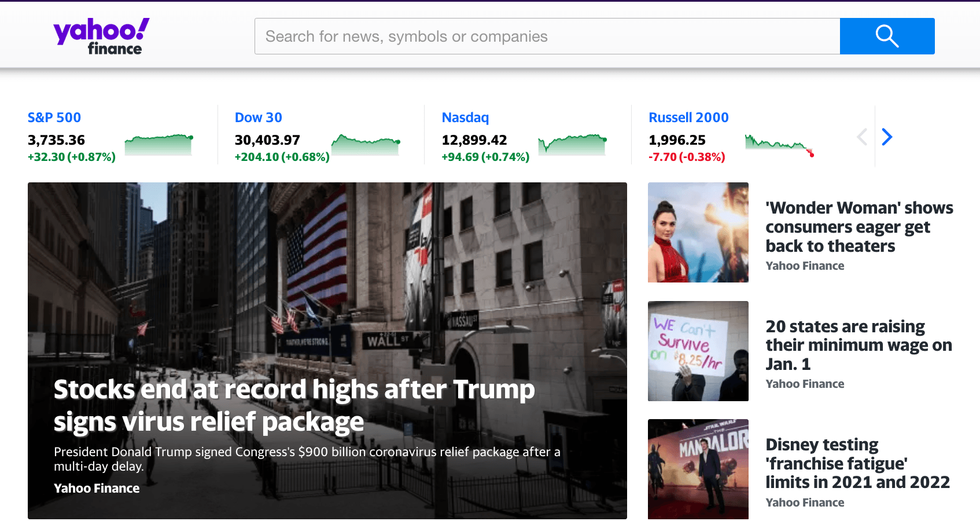
Task: Go back with left carousel chevron
Action: coord(862,137)
